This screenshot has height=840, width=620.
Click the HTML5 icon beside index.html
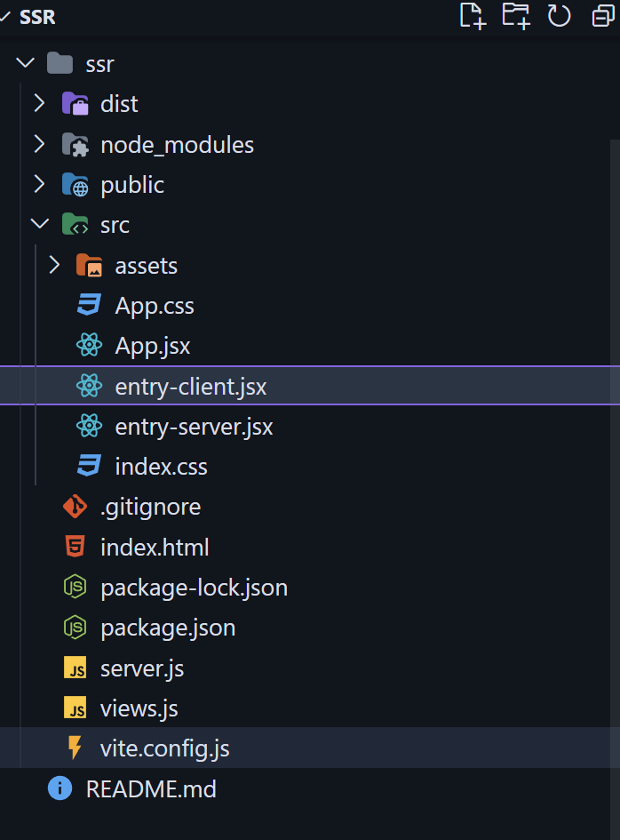coord(76,548)
